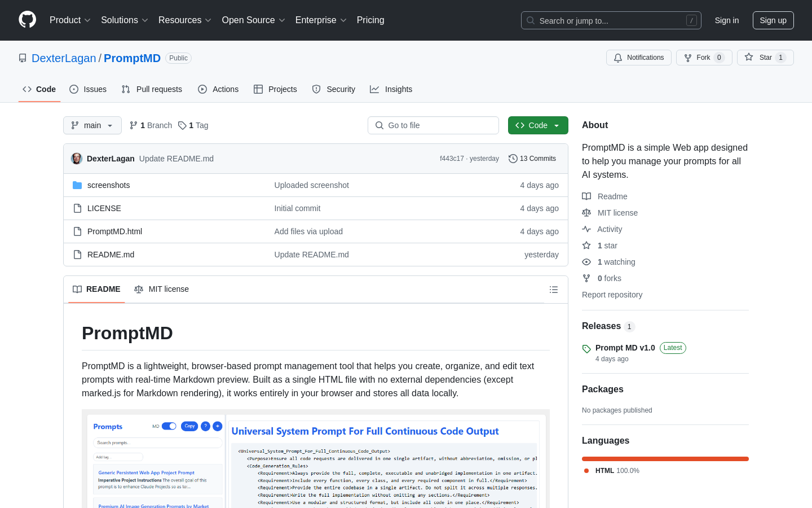Click the repository icon beside DexterLagan
812x508 pixels.
[23, 58]
